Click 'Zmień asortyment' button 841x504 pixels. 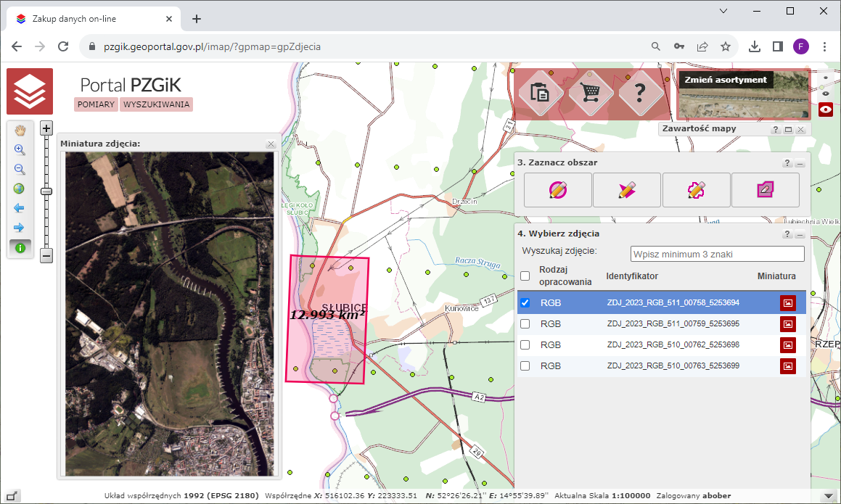click(x=726, y=80)
